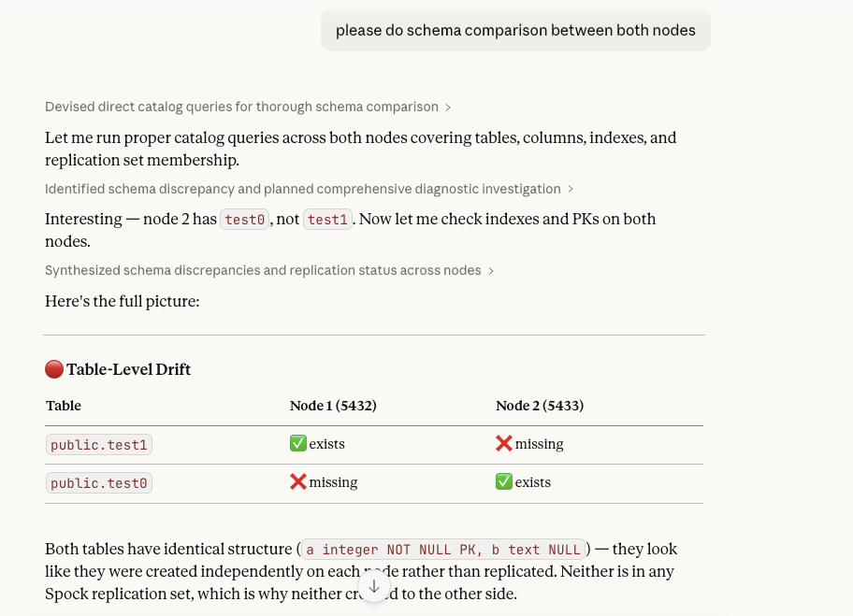Screen dimensions: 853x616
Task: Expand the "Devised direct catalog queries" thinking step
Action: (x=248, y=107)
